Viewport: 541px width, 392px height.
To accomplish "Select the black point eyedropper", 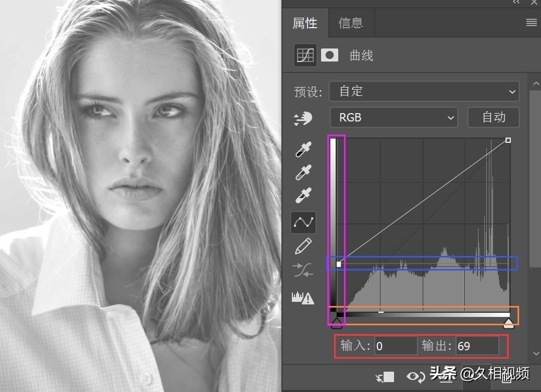I will (x=303, y=149).
